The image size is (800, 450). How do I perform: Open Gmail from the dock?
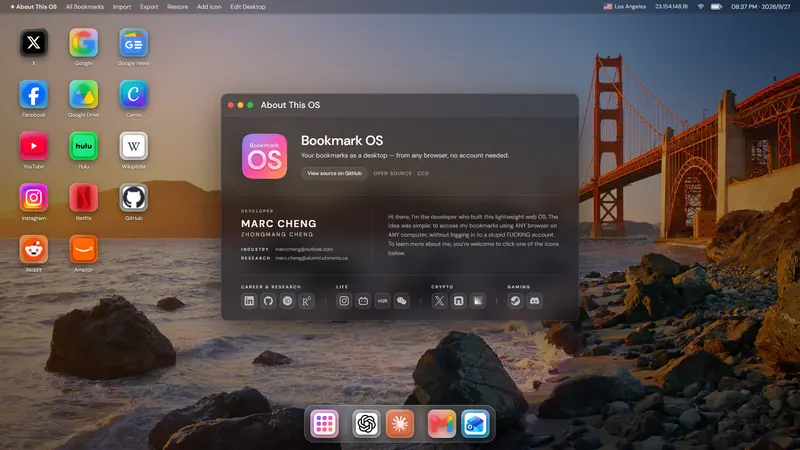click(x=442, y=423)
